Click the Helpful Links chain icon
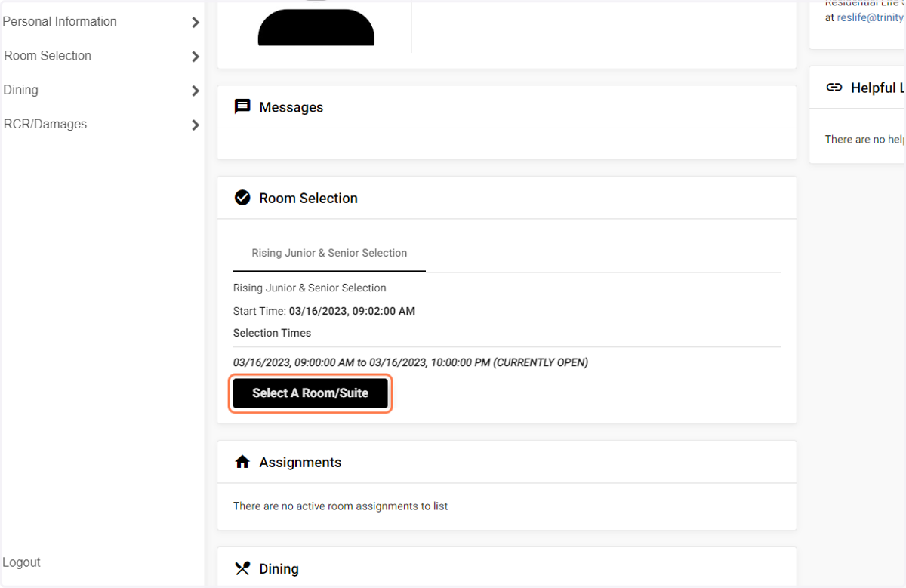Screen dimensions: 906x588 click(834, 88)
